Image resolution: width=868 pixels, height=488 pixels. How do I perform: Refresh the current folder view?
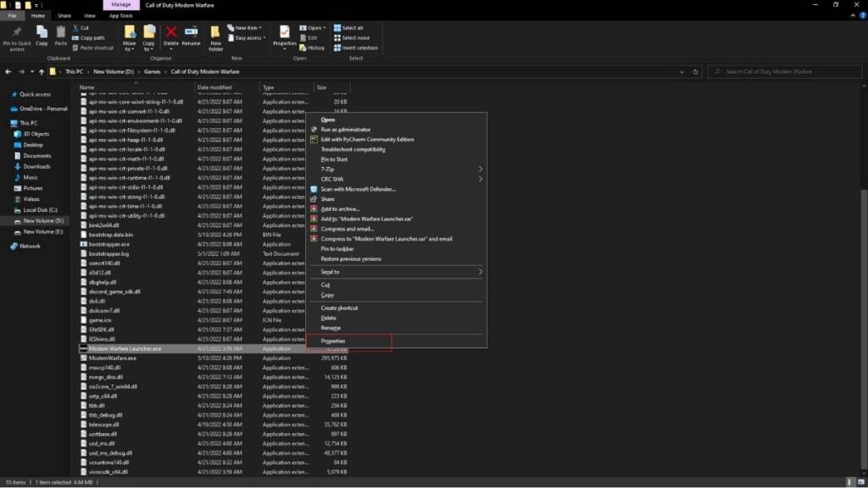point(695,72)
